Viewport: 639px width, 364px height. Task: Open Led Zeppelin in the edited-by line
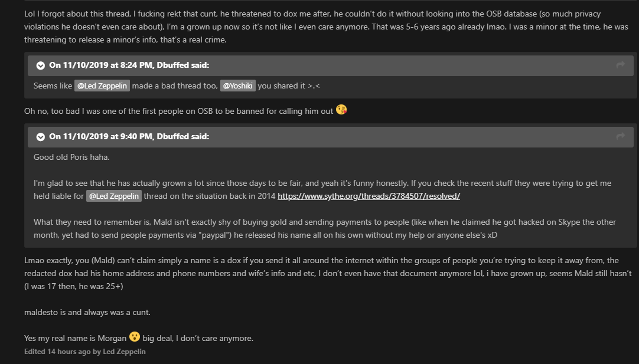point(124,352)
